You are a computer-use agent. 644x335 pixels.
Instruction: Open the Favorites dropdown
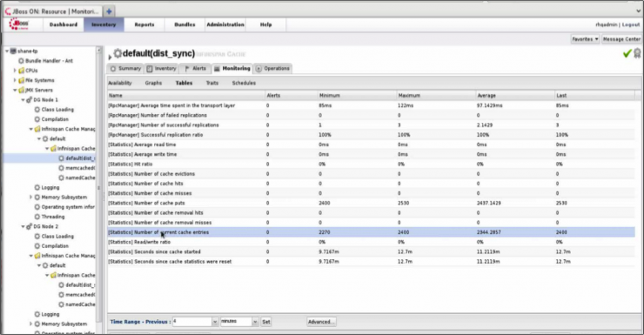pyautogui.click(x=585, y=39)
